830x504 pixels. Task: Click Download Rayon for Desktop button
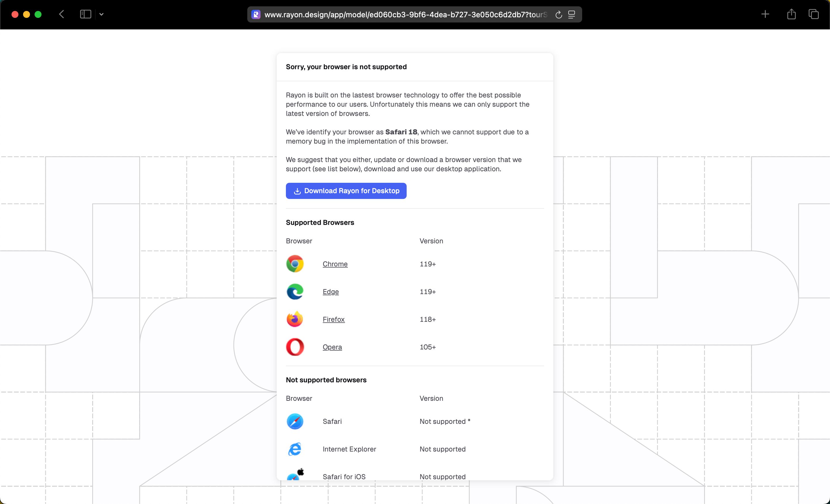click(346, 190)
